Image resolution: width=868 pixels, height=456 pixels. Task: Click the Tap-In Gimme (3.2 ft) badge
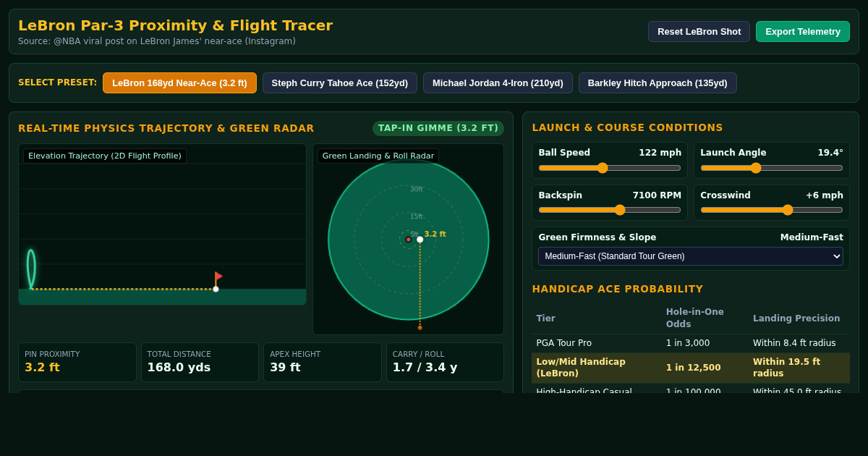click(x=438, y=128)
